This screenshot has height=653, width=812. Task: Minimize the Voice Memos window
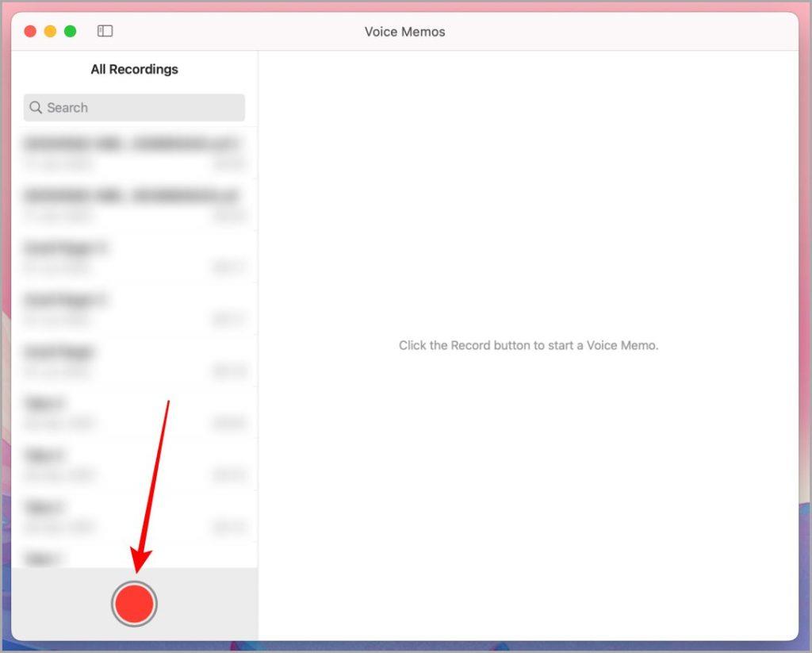pos(50,32)
